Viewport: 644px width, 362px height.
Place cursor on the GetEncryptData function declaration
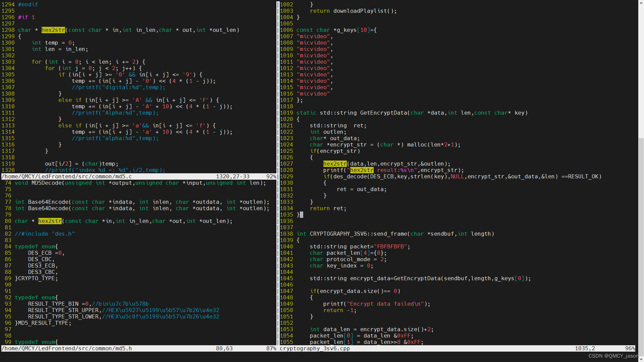click(383, 113)
